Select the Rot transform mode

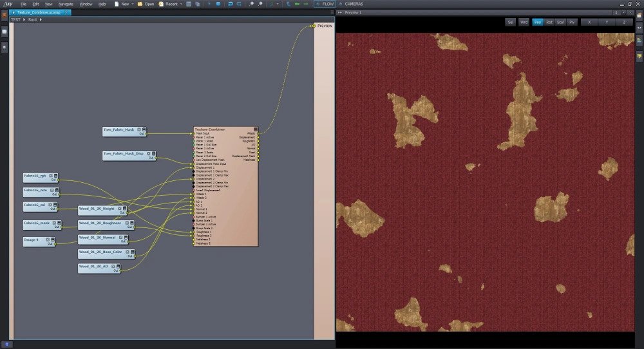(549, 22)
